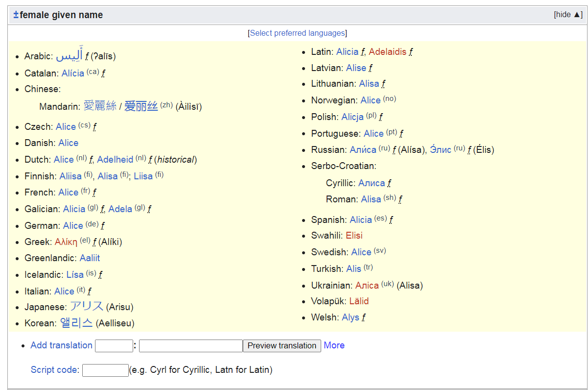Click the Latin Adelaidis red link
Screen dimensions: 588x390
(x=387, y=52)
